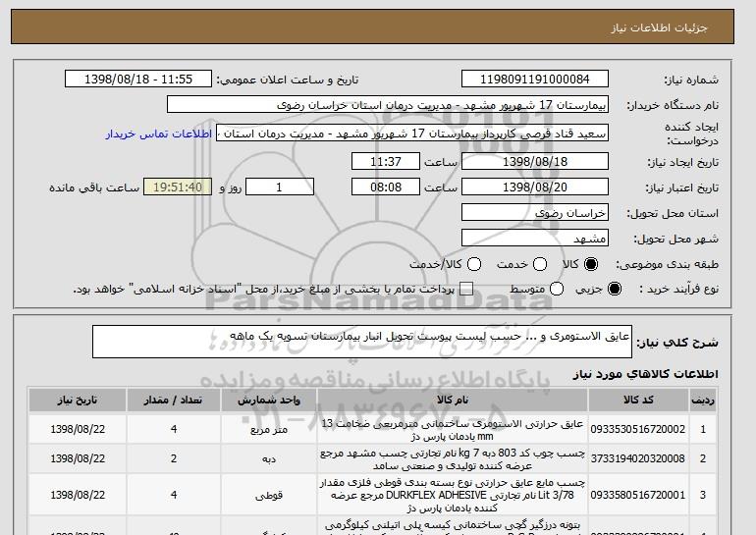The image size is (756, 535).
Task: Select the متوسط purchase type radio
Action: click(557, 289)
